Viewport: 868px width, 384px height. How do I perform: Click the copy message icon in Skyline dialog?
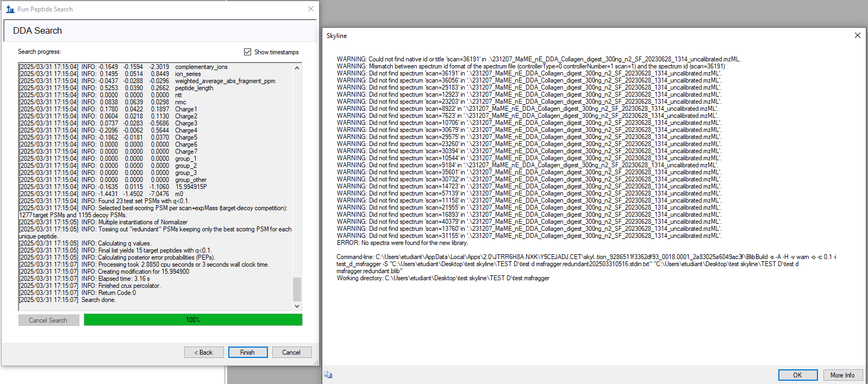[x=328, y=375]
